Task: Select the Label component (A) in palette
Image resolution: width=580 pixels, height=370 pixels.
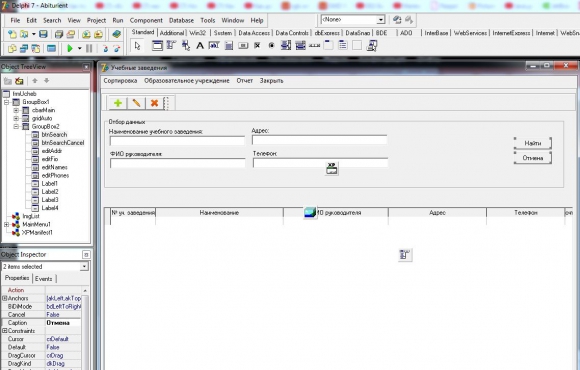Action: (x=200, y=46)
